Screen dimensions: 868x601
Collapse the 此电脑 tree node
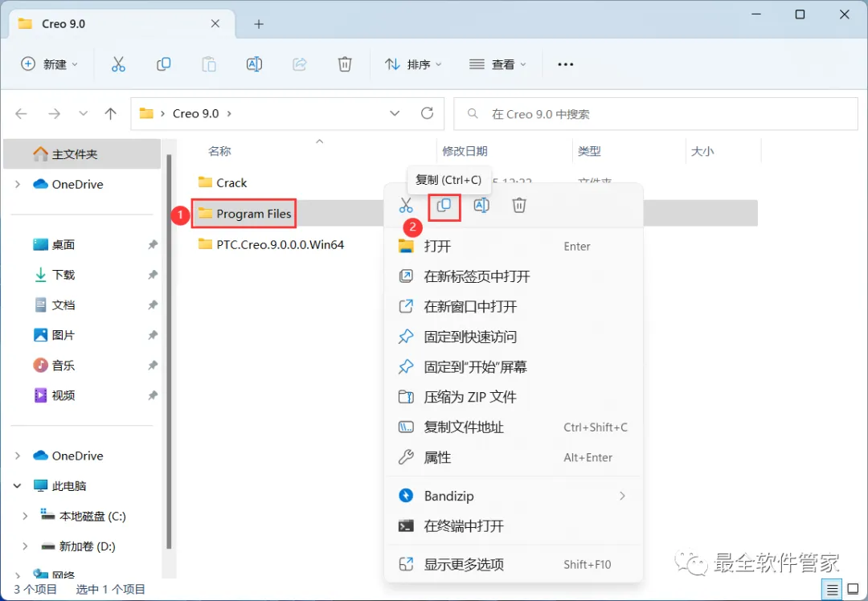[17, 486]
